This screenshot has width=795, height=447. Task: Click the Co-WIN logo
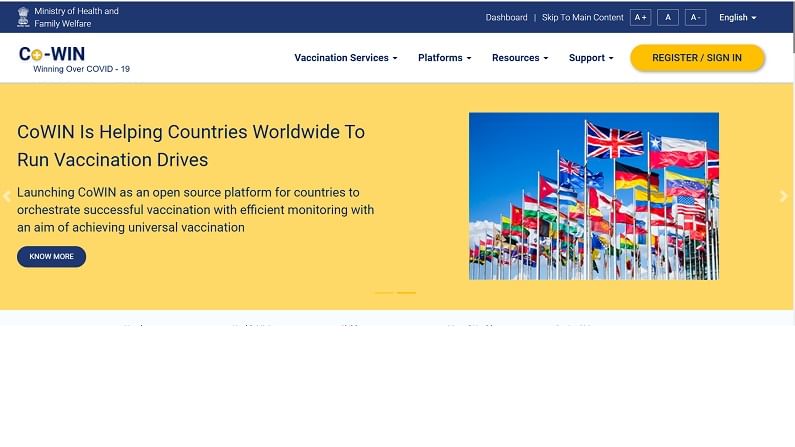pos(52,54)
